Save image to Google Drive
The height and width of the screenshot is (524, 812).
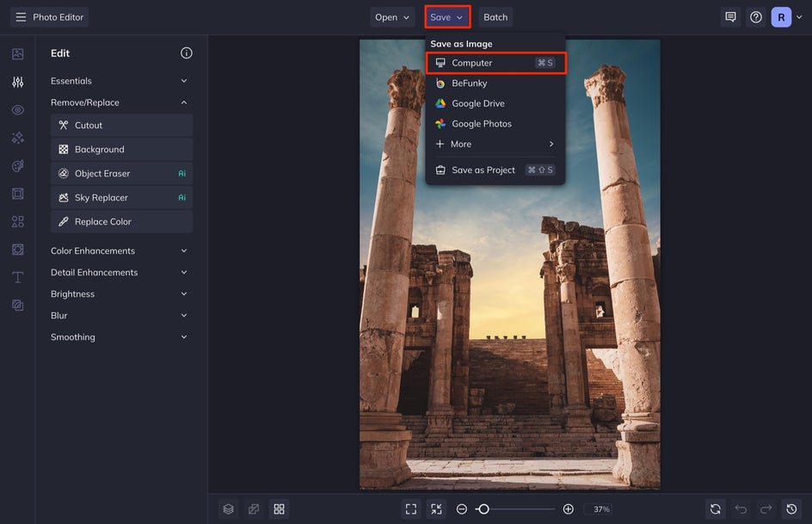pyautogui.click(x=495, y=103)
